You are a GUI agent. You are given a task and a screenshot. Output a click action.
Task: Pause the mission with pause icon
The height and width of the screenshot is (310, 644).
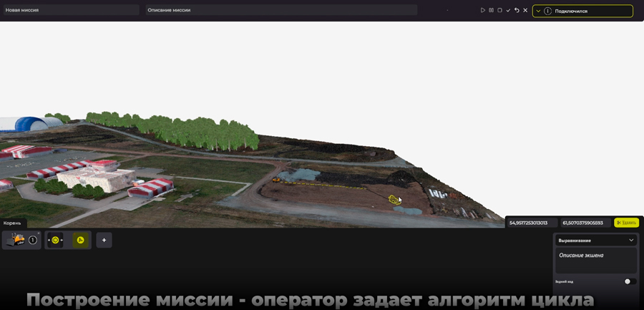click(x=491, y=11)
